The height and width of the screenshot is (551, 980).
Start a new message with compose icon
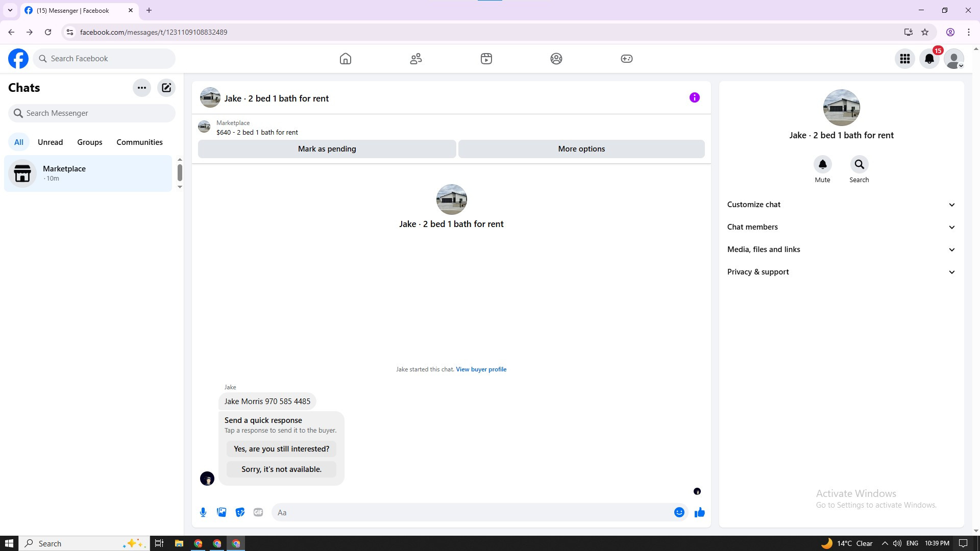coord(166,88)
